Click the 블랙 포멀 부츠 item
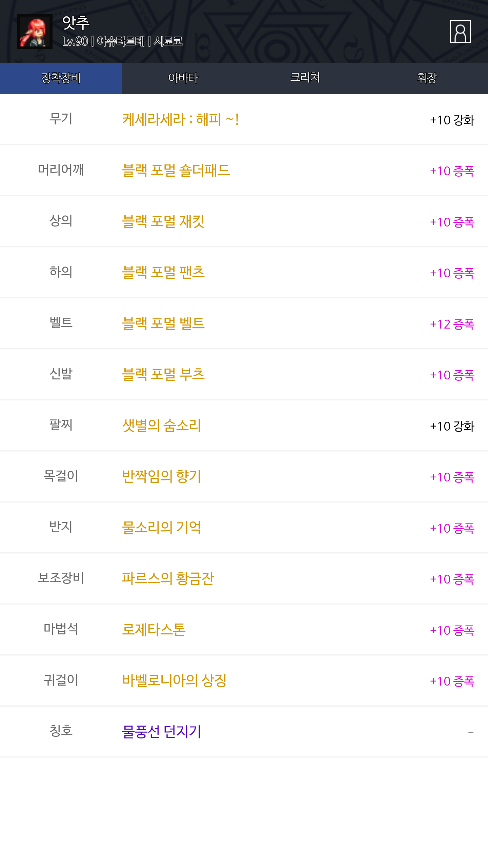The image size is (488, 868). pyautogui.click(x=163, y=375)
